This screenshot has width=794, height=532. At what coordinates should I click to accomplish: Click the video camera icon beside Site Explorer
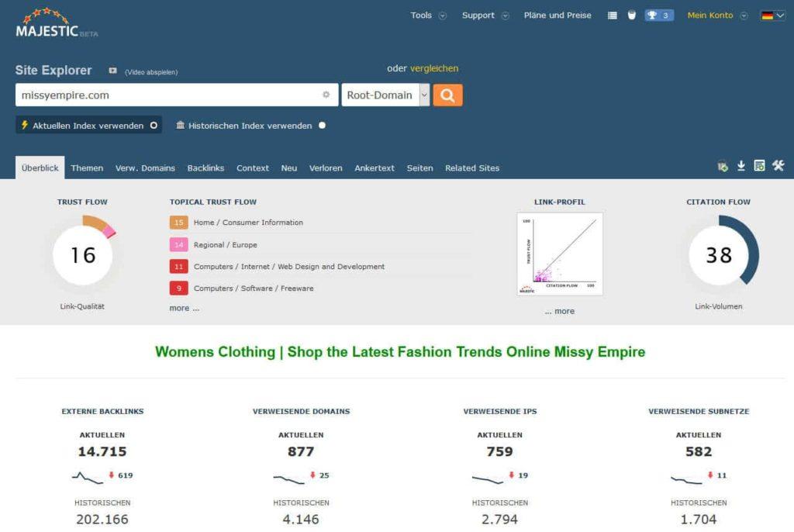(x=112, y=71)
